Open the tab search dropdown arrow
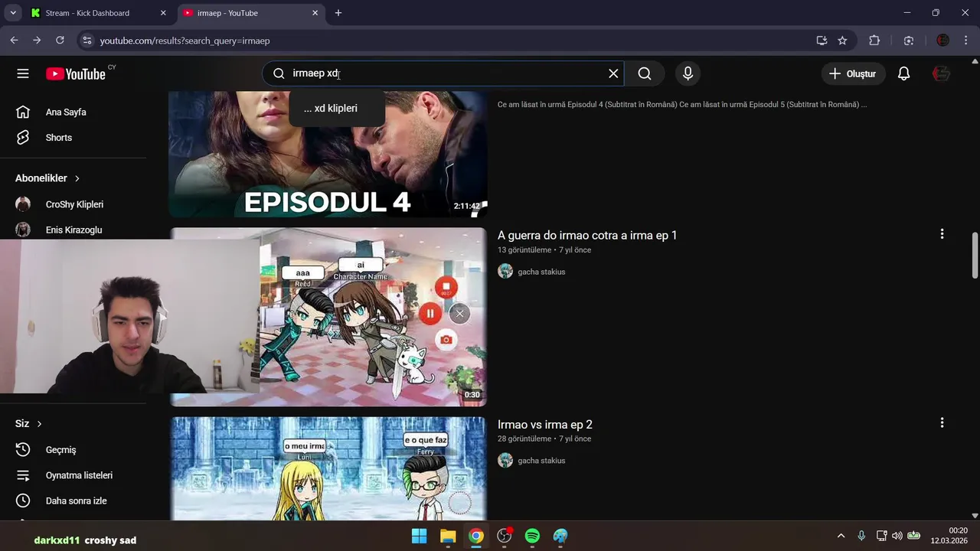Screen dimensions: 980x551 pyautogui.click(x=13, y=13)
